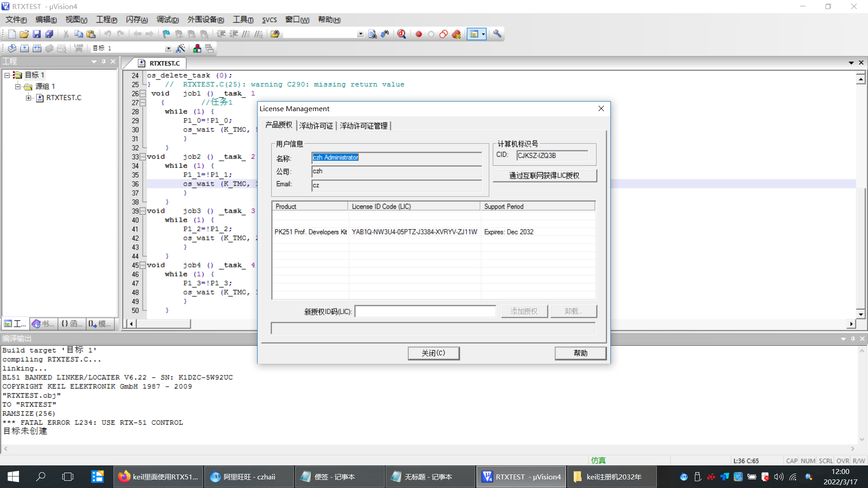The height and width of the screenshot is (488, 868).
Task: Open the 工程(P) menu
Action: (x=106, y=19)
